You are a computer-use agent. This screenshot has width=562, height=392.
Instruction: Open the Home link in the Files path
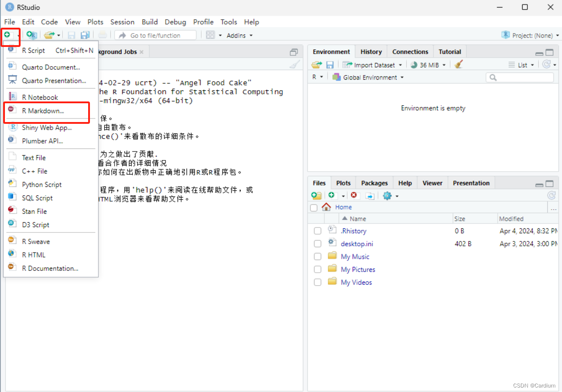(343, 207)
